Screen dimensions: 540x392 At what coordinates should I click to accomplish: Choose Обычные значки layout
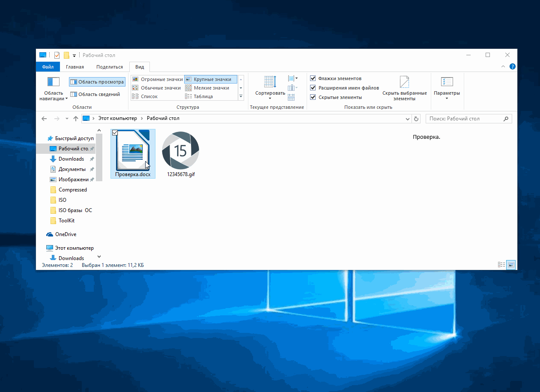point(157,88)
